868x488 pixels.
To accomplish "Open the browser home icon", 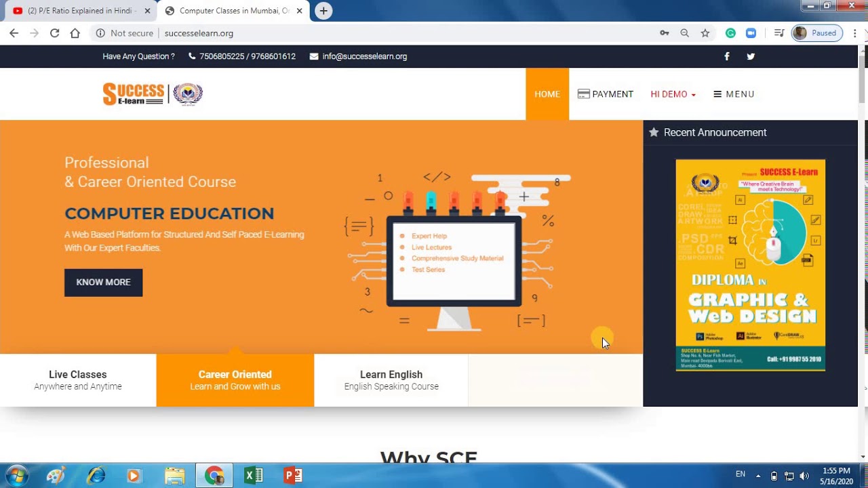I will pyautogui.click(x=75, y=33).
